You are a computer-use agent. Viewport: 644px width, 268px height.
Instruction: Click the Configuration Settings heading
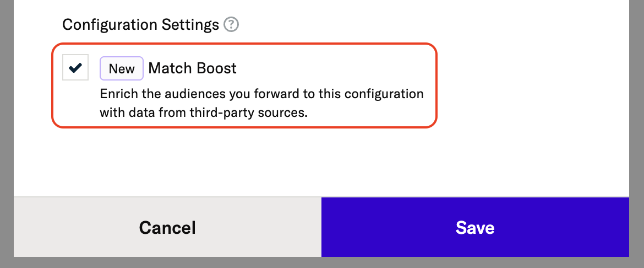coord(140,25)
